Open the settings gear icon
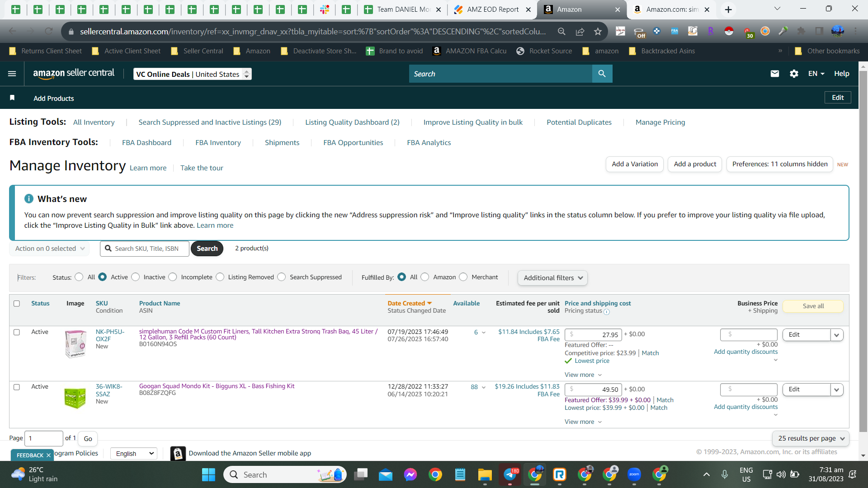The width and height of the screenshot is (868, 488). [794, 74]
